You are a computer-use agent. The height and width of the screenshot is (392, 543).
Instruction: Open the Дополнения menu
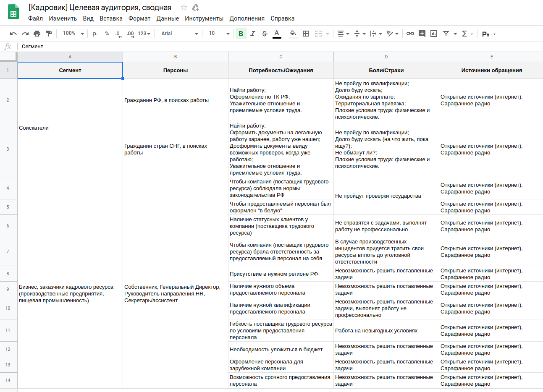pyautogui.click(x=247, y=18)
